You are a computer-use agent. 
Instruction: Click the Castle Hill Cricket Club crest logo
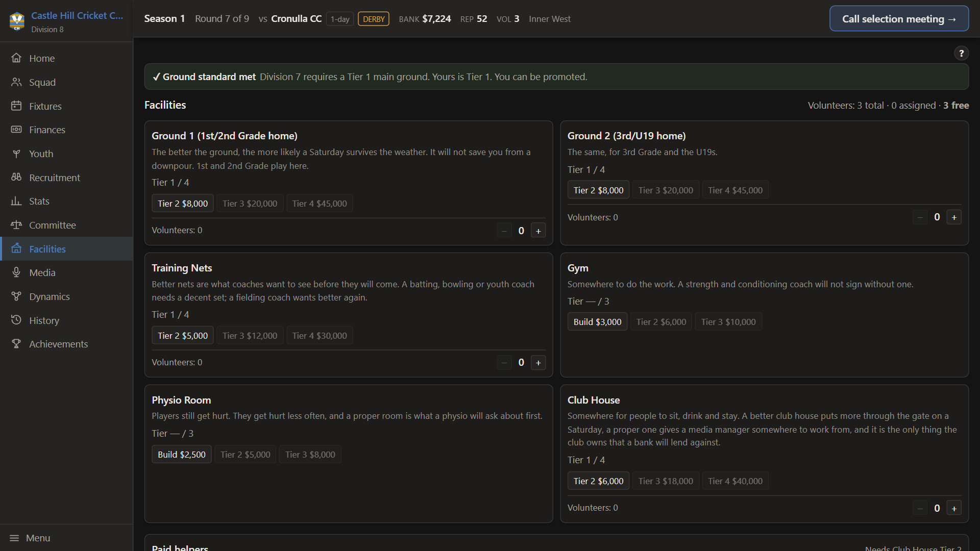[x=17, y=21]
